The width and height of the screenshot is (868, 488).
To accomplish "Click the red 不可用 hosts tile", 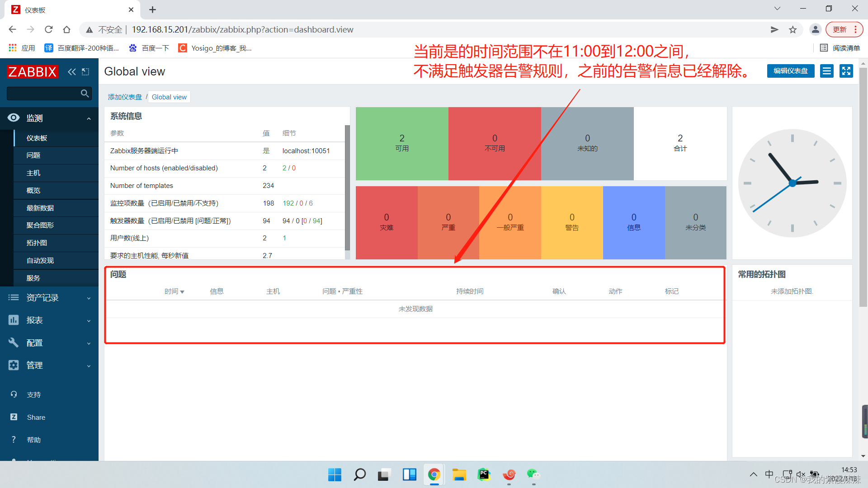I will coord(495,144).
